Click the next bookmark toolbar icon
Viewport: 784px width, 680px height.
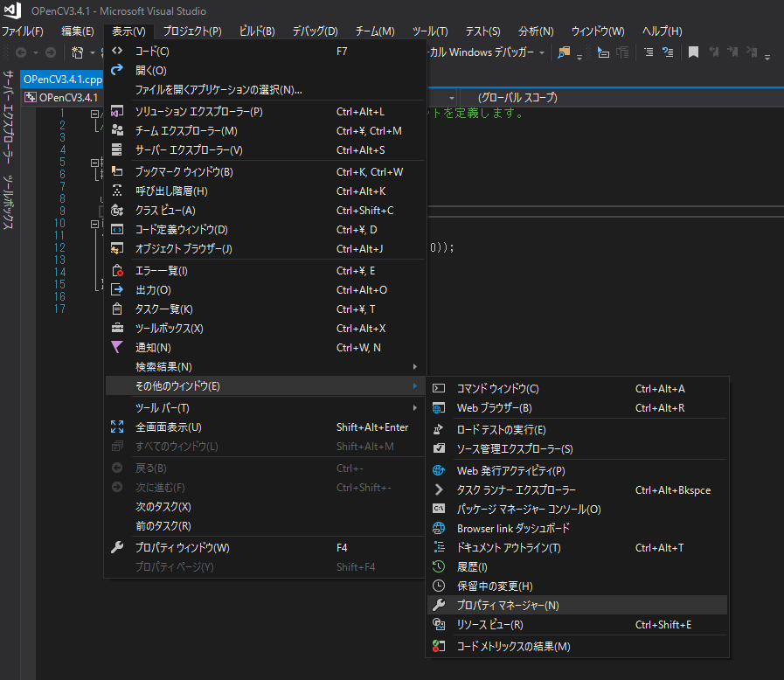[732, 54]
